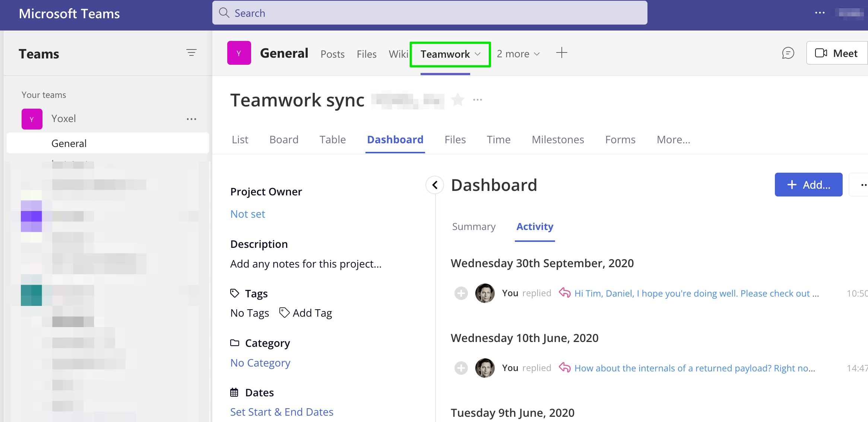Select the Activity sub-tab
The width and height of the screenshot is (868, 422).
point(535,227)
